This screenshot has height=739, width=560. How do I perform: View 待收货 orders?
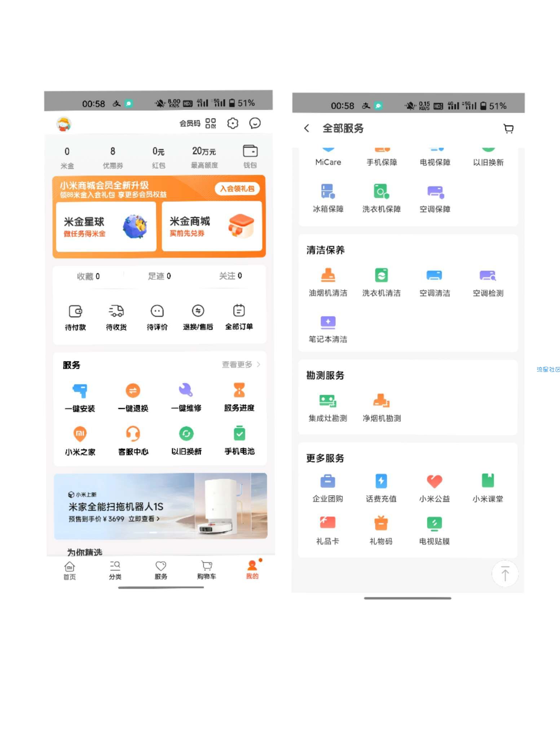coord(116,318)
